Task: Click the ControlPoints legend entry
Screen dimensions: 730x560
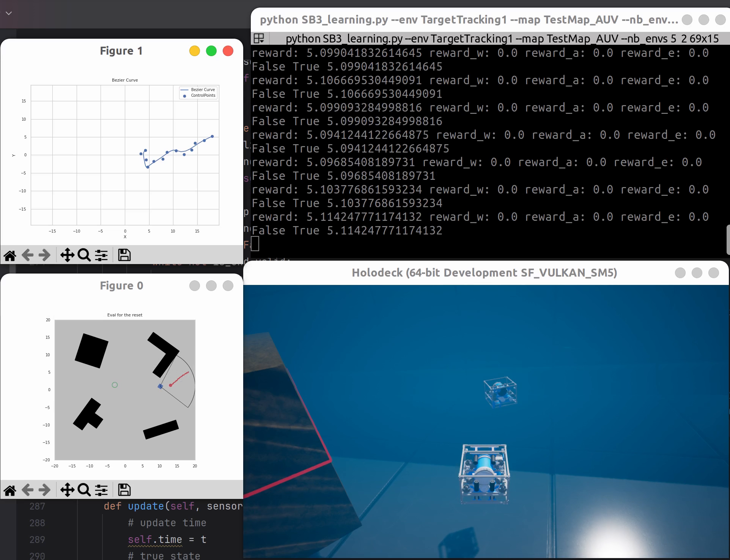Action: click(x=198, y=96)
